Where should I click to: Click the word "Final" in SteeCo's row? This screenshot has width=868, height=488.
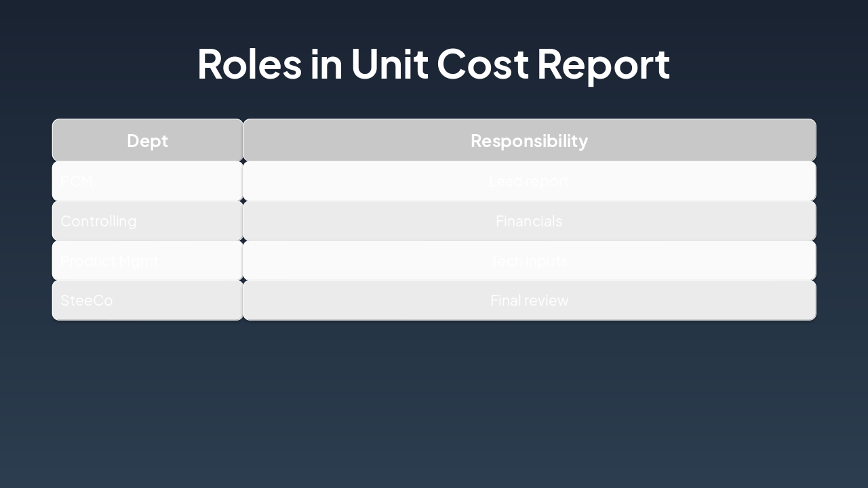click(x=505, y=300)
